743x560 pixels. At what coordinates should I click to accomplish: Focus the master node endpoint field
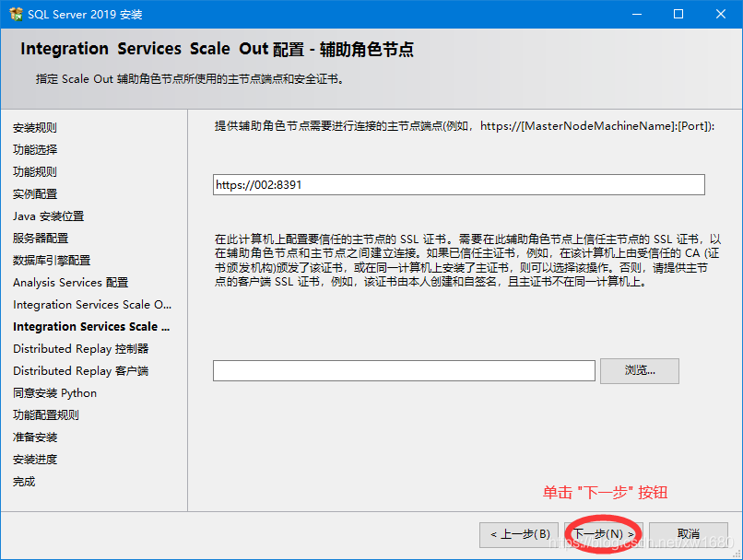pos(458,185)
